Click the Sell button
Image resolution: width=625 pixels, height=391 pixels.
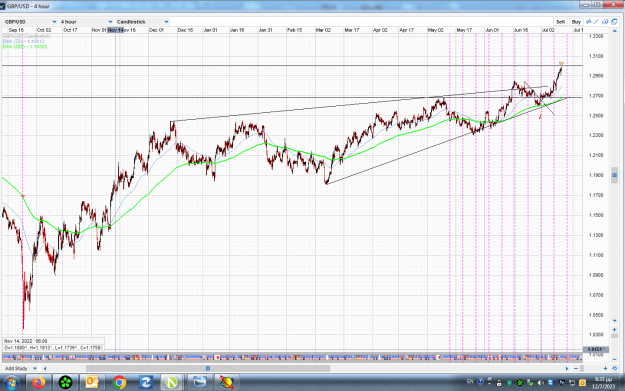pos(560,22)
